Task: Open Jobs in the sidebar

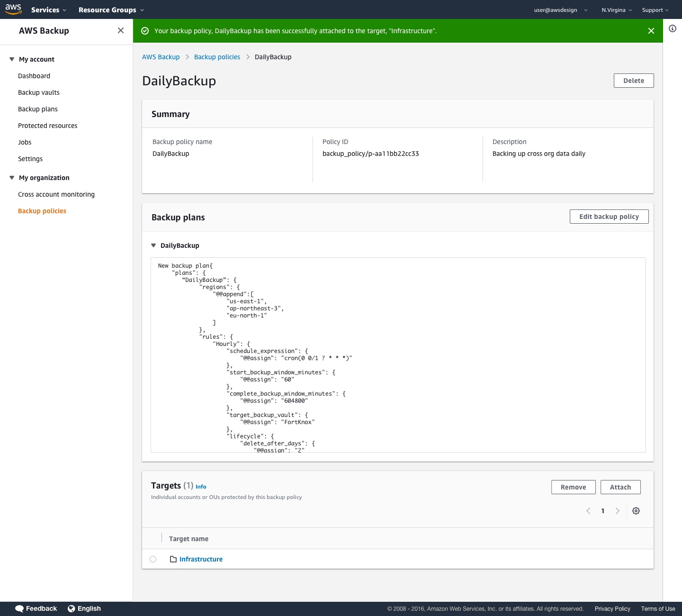Action: (25, 142)
